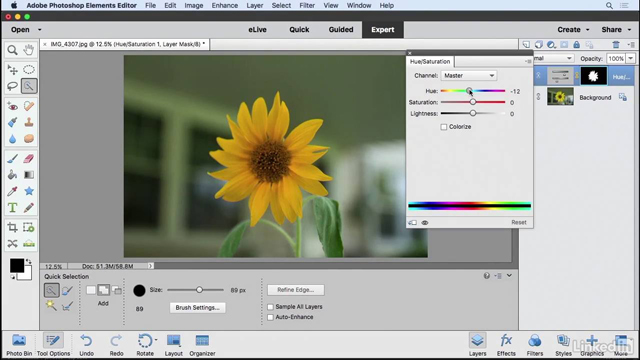Collapse the Tool Options panel chevron
640x360 pixels.
509,276
